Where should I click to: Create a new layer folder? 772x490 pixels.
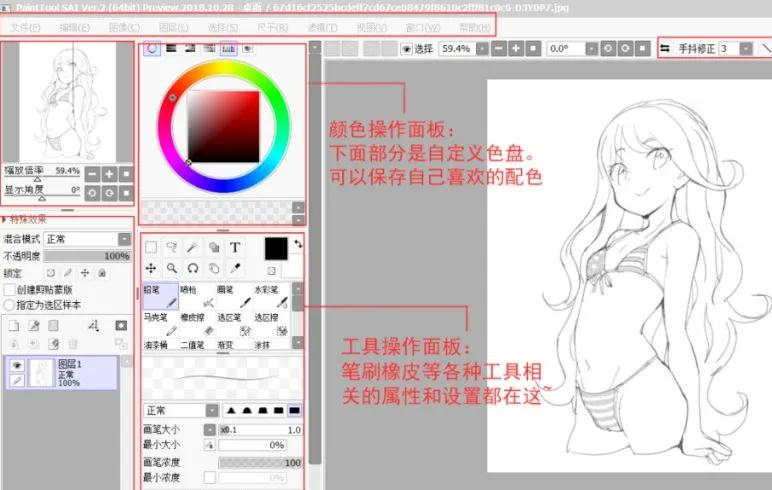pyautogui.click(x=53, y=326)
